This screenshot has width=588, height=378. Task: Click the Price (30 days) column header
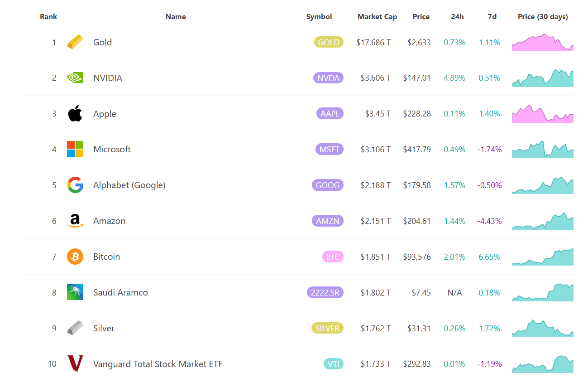tap(543, 17)
